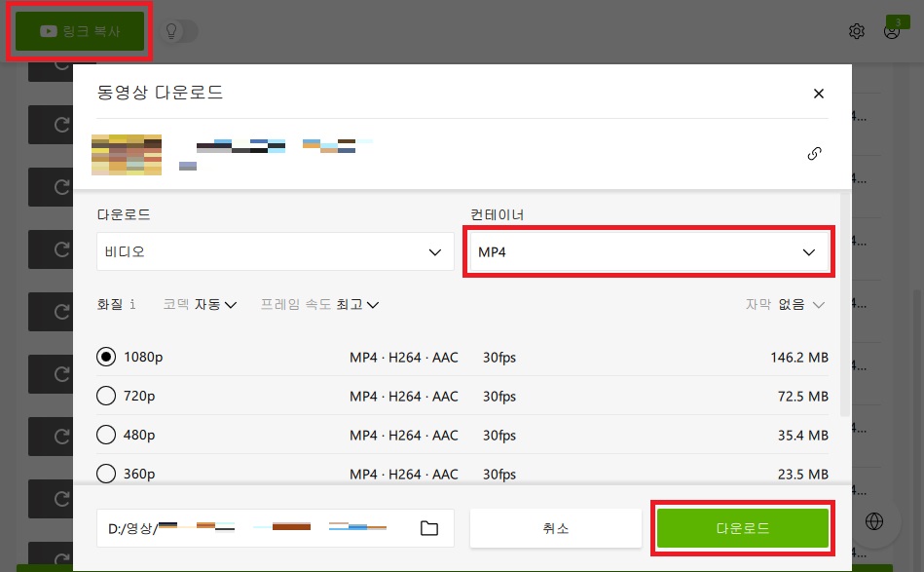Click 30fps in the 480p row

pyautogui.click(x=499, y=436)
